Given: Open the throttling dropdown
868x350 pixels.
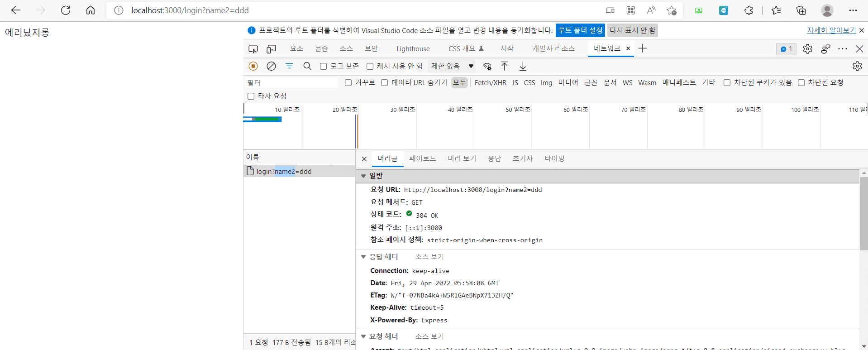Looking at the screenshot, I should tap(452, 66).
